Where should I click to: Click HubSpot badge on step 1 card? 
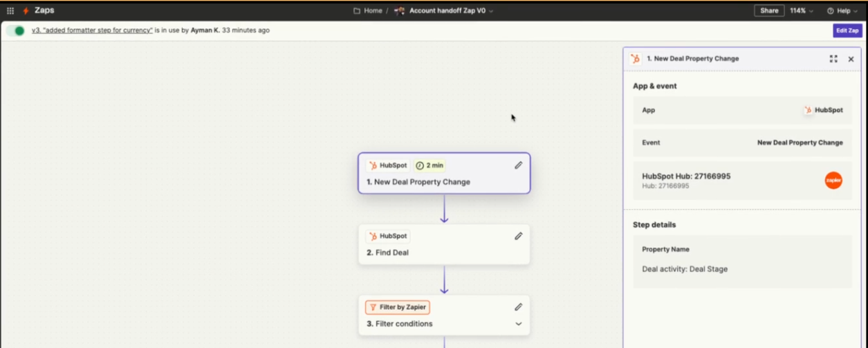tap(388, 165)
